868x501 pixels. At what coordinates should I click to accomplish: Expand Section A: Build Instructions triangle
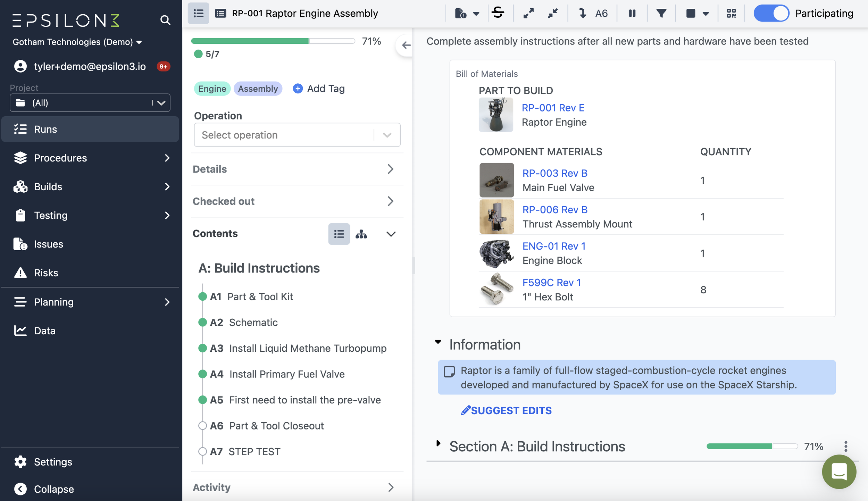pos(438,443)
